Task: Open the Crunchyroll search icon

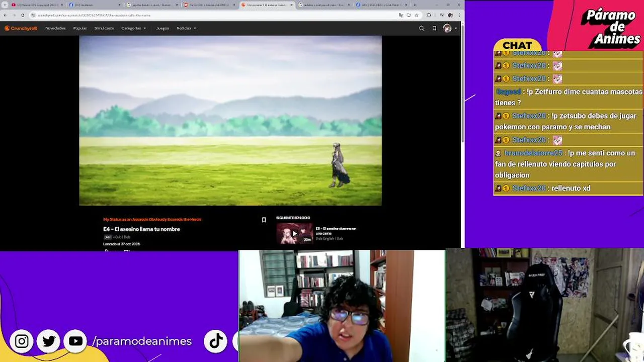Action: (422, 28)
